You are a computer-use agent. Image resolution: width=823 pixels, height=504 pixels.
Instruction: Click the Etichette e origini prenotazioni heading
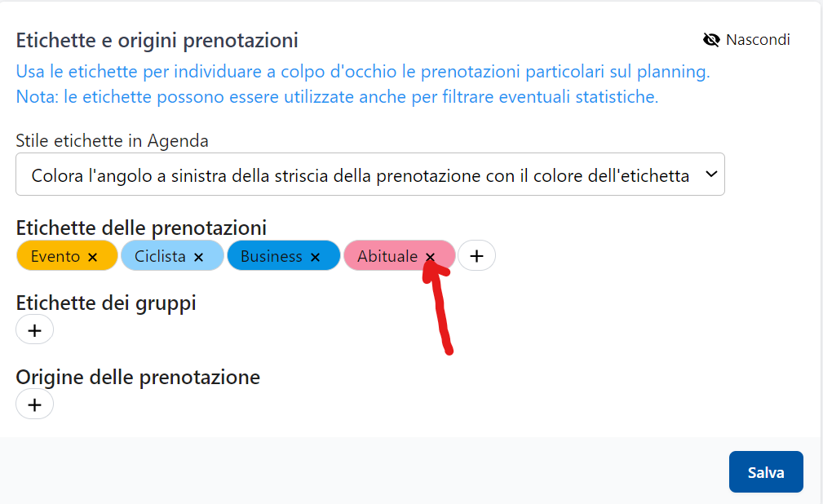(x=157, y=40)
